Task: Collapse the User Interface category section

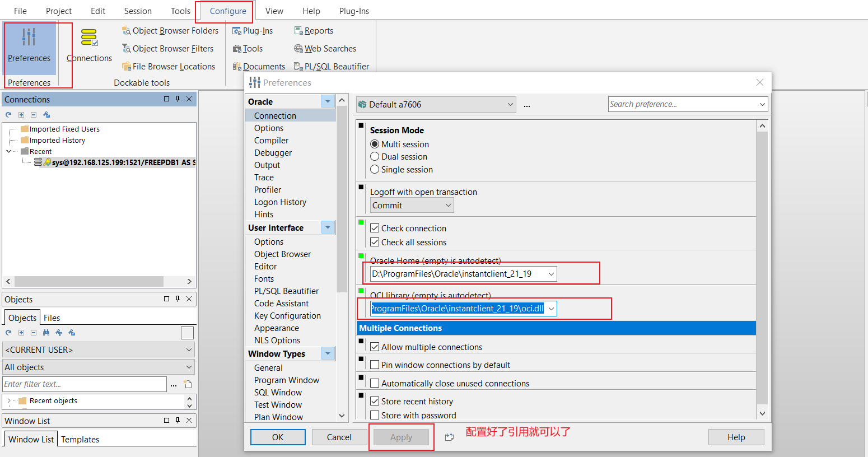Action: [x=328, y=227]
